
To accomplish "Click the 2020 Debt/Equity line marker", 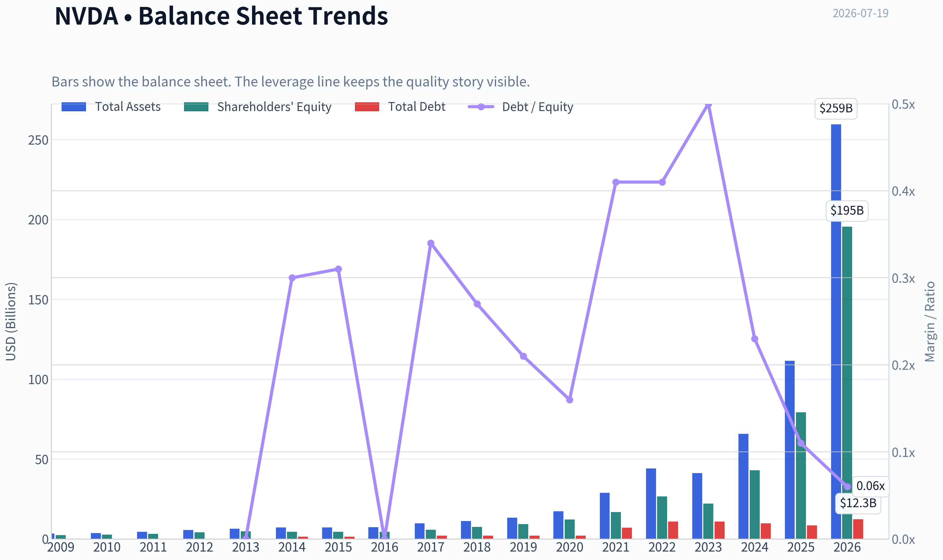I will pyautogui.click(x=570, y=400).
